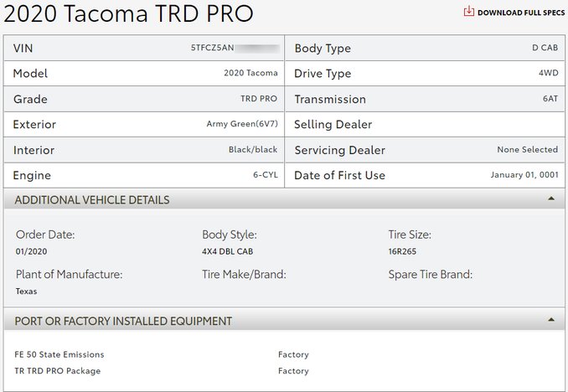Click the Date of First Use label

tap(339, 175)
